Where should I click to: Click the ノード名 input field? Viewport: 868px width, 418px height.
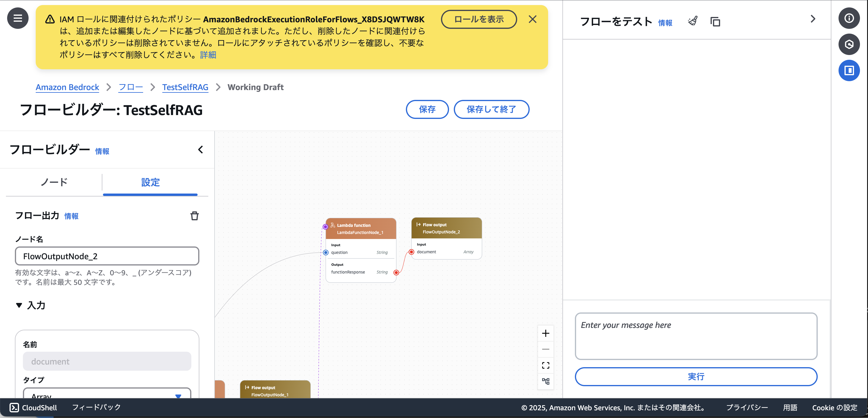107,256
